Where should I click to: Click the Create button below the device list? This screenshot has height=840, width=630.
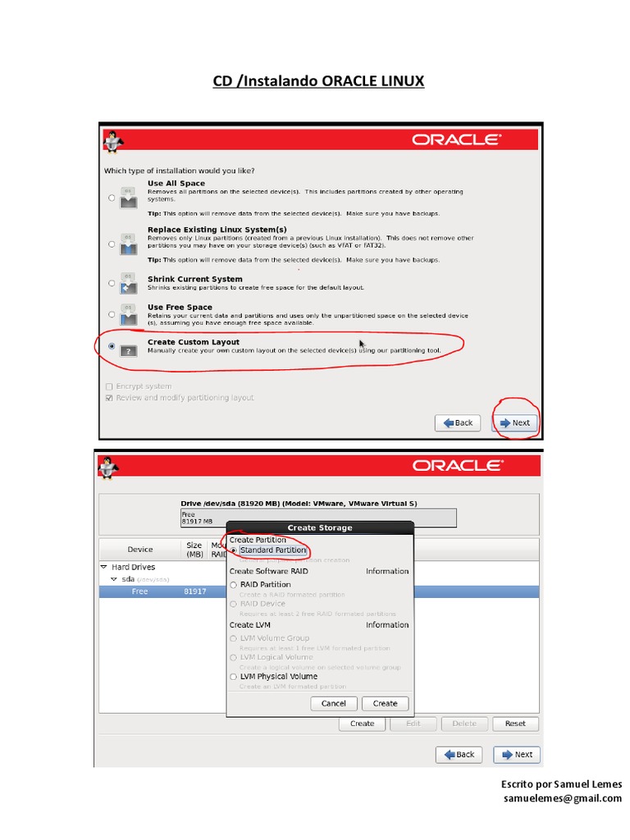click(362, 724)
